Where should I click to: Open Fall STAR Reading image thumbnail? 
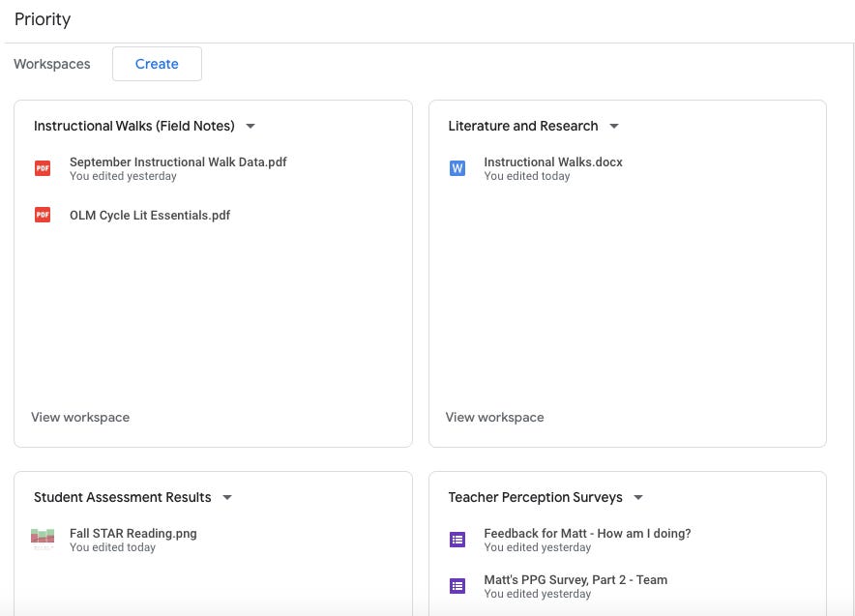43,540
